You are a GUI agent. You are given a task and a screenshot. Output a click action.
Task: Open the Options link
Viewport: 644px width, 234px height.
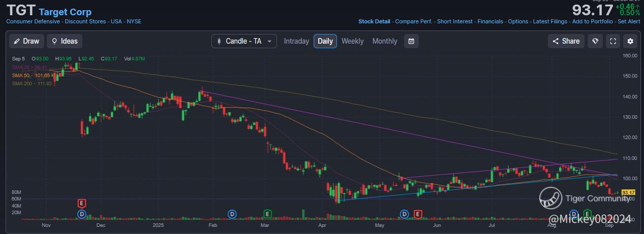coord(518,22)
